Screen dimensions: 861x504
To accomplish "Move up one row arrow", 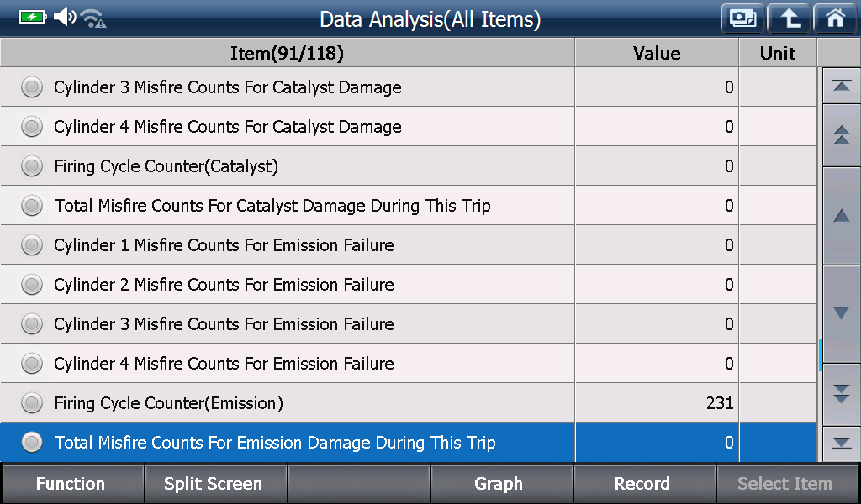I will pos(841,216).
